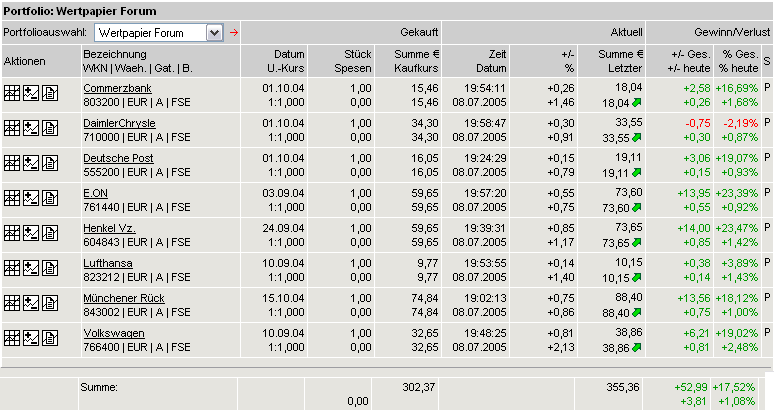Open the chart icon for DaimlerChrysler
The height and width of the screenshot is (413, 776).
pos(30,129)
